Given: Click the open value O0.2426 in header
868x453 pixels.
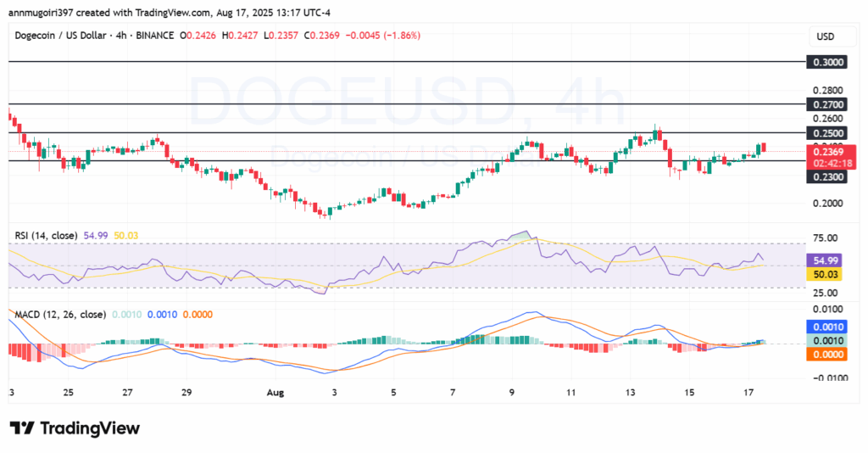Looking at the screenshot, I should (x=198, y=36).
